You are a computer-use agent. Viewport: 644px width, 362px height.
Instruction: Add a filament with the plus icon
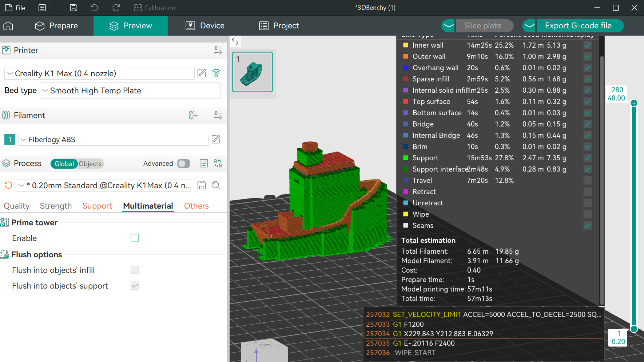click(193, 115)
